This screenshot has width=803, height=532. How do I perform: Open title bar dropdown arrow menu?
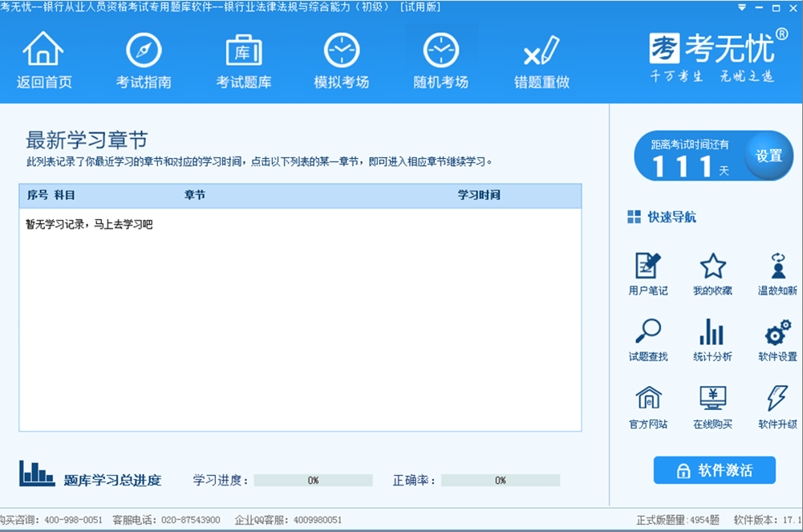point(742,8)
